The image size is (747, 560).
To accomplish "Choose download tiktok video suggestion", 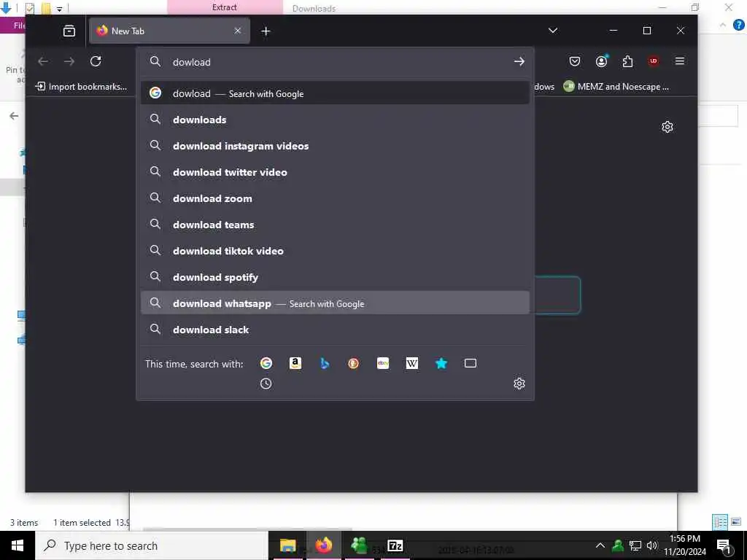I will 335,251.
